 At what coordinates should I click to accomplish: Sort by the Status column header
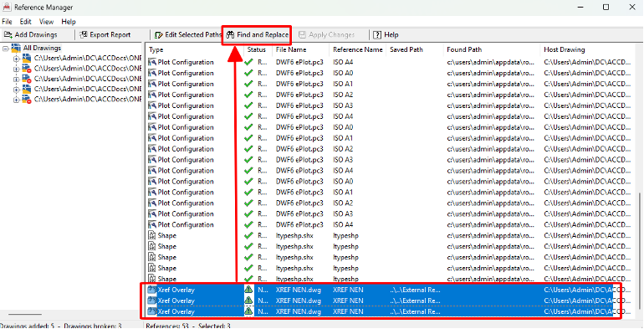tap(257, 49)
